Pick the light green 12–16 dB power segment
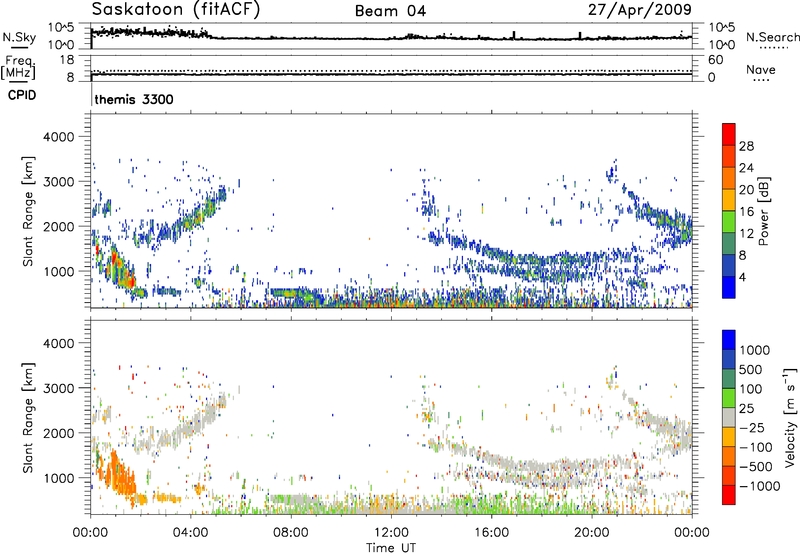800x554 pixels. coord(729,221)
